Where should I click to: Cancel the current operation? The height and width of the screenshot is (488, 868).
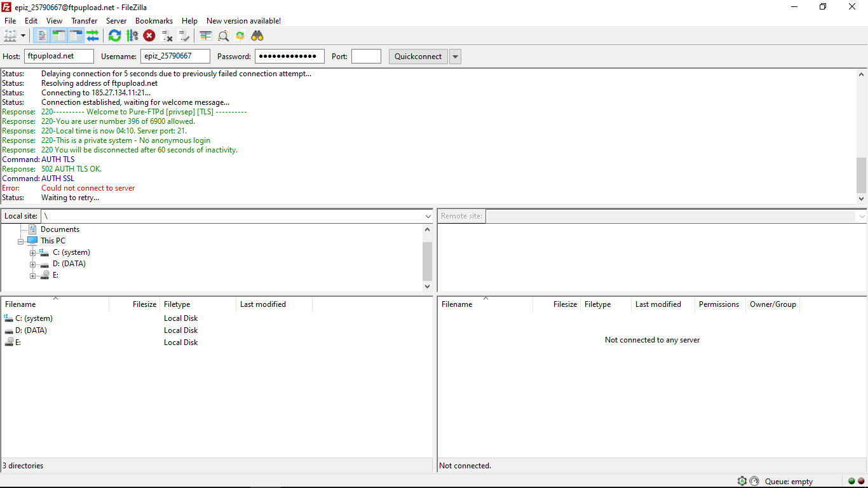click(x=149, y=36)
